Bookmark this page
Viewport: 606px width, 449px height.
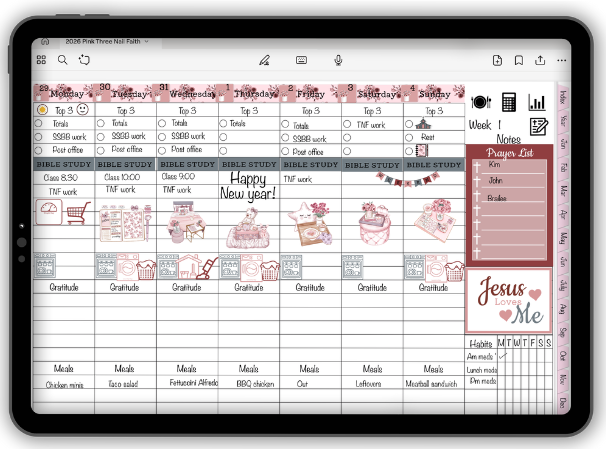pos(519,60)
